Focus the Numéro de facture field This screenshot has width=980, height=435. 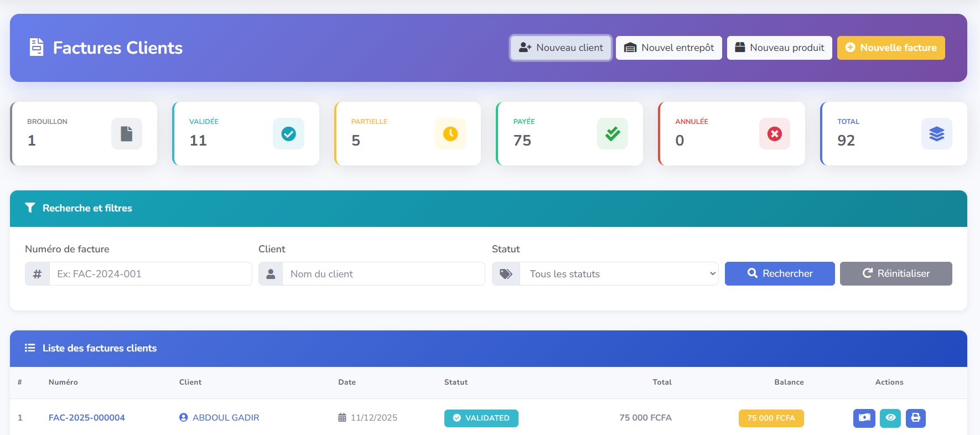pos(151,274)
